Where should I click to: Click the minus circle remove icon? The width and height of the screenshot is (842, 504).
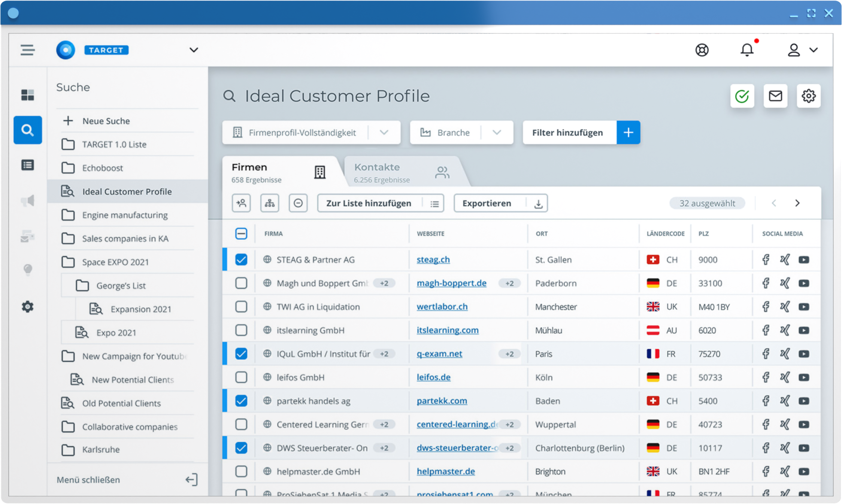298,203
